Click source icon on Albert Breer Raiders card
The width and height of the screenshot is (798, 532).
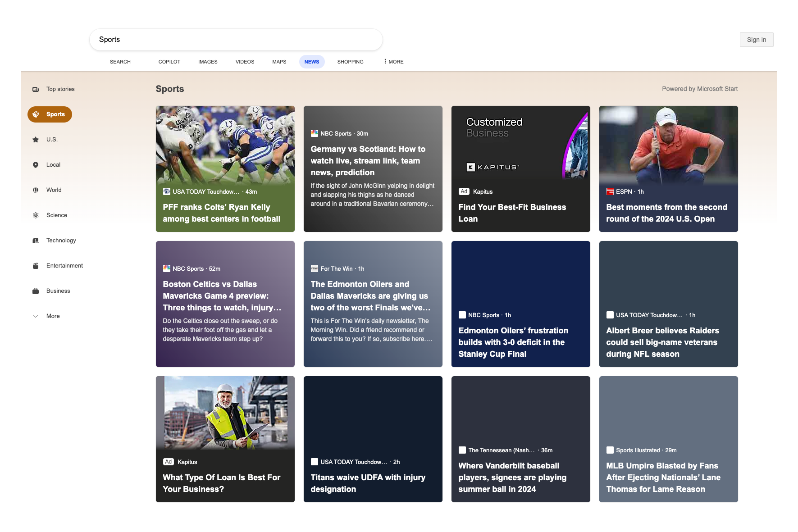pyautogui.click(x=610, y=315)
